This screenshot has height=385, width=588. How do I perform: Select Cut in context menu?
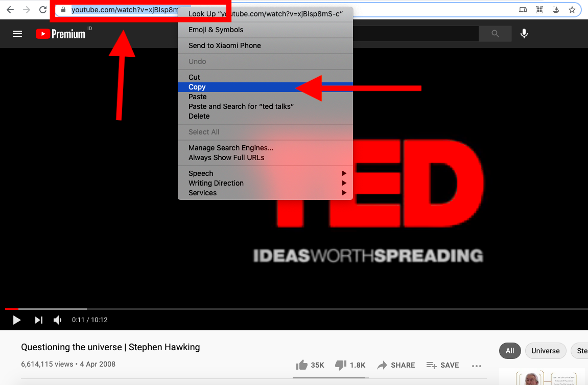pyautogui.click(x=266, y=77)
